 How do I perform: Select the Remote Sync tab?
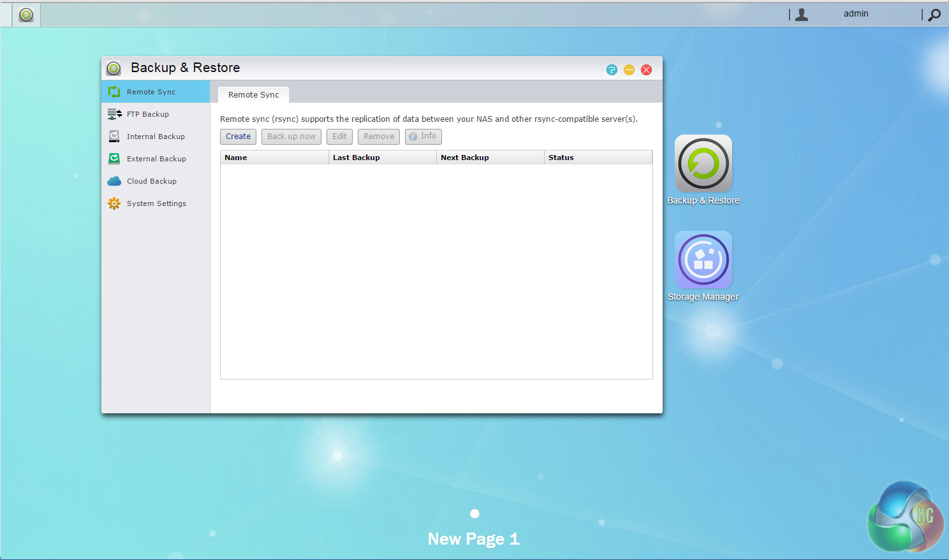tap(254, 94)
